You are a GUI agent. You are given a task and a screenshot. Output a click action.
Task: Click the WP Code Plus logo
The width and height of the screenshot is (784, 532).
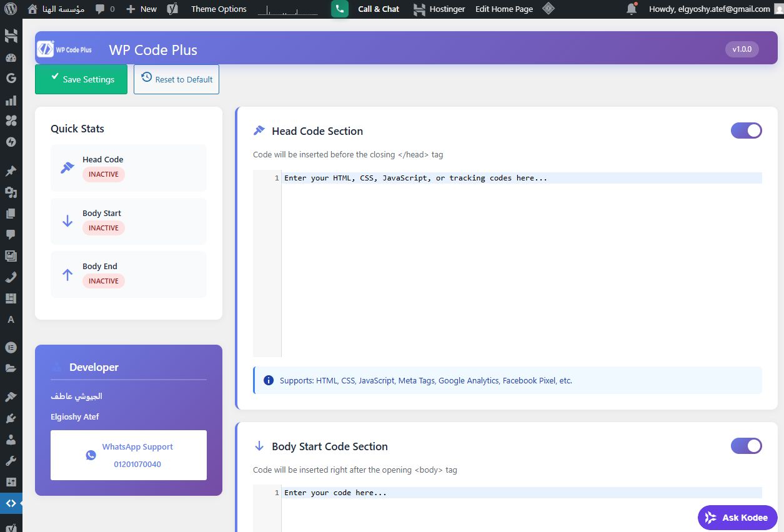tap(64, 49)
